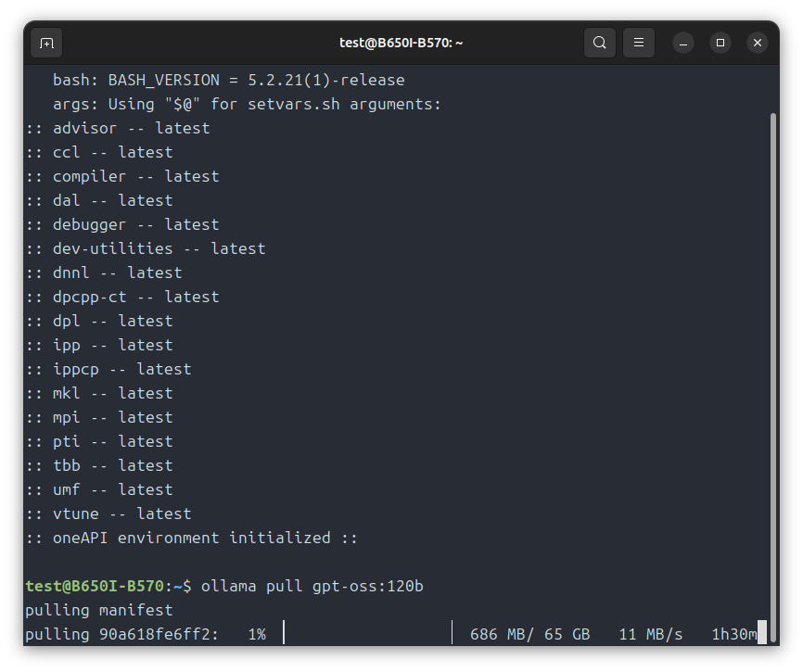
Task: Click the '11 MB/s' download speed
Action: pyautogui.click(x=651, y=634)
